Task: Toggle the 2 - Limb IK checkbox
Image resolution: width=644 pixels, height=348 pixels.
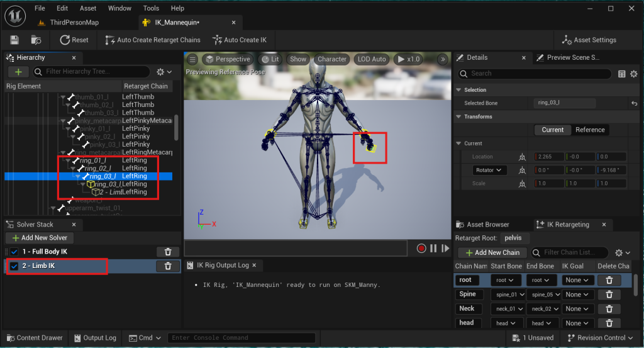Action: [14, 266]
